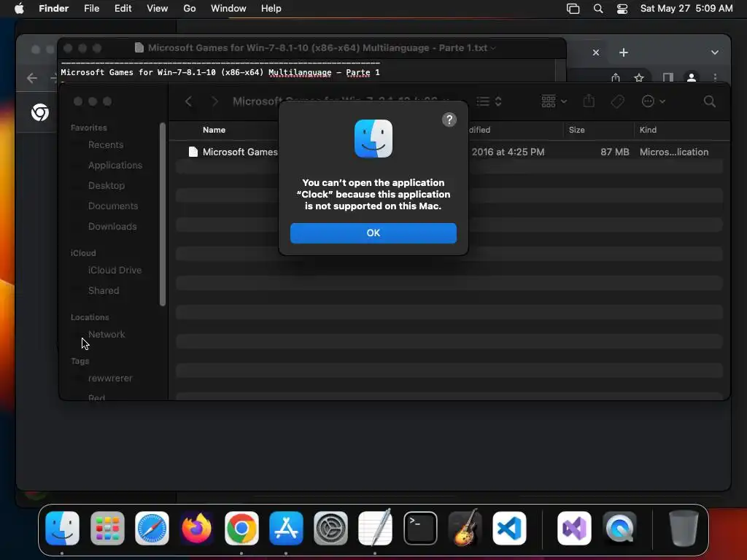The image size is (747, 560).
Task: Open the Edit menu
Action: [x=123, y=9]
